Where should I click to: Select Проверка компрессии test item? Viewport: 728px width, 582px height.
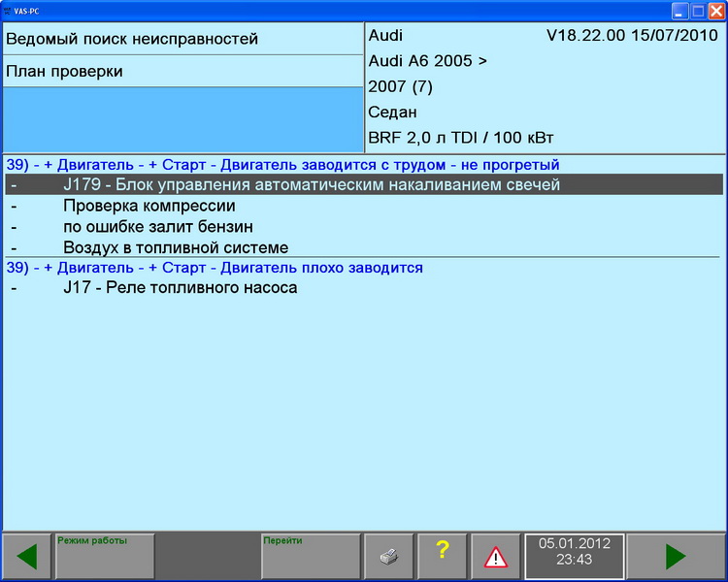pos(149,206)
